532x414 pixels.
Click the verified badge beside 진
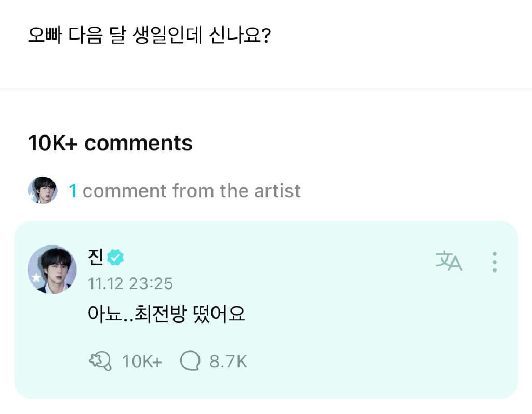click(115, 257)
